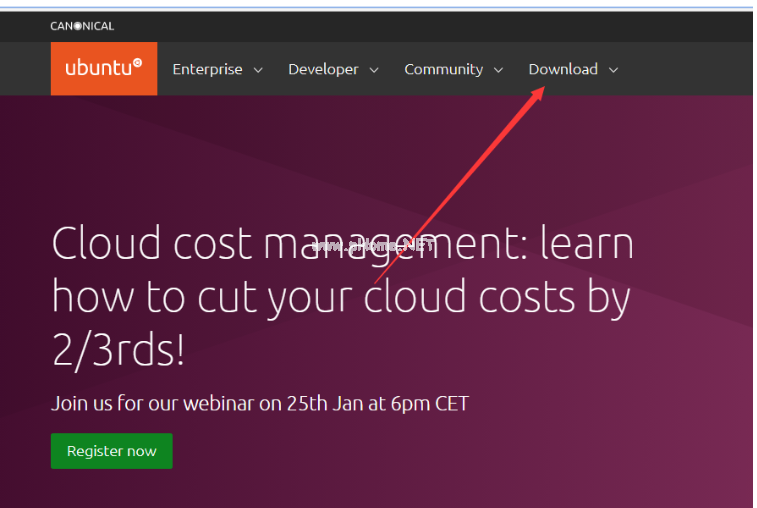Image resolution: width=757 pixels, height=508 pixels.
Task: Open the Enterprise menu
Action: pyautogui.click(x=207, y=69)
